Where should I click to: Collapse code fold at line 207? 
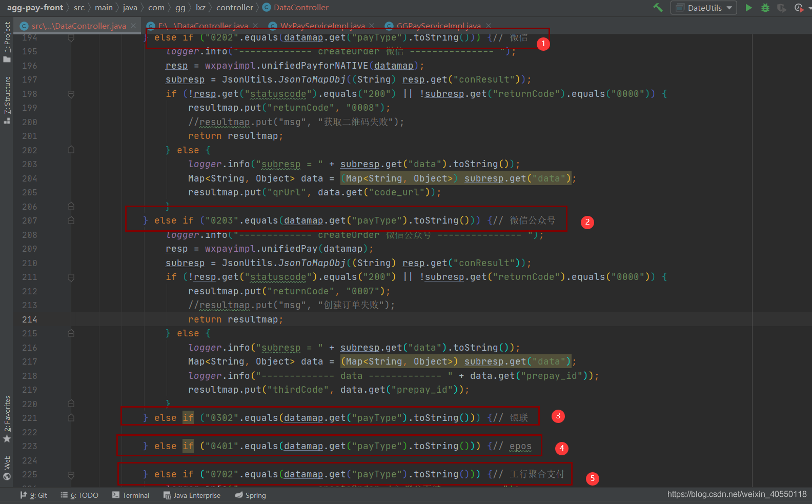coord(71,220)
